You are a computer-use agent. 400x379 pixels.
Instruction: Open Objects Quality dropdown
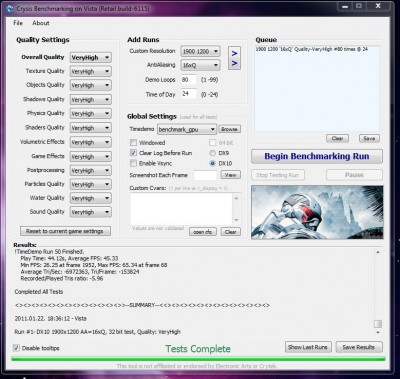[x=91, y=85]
